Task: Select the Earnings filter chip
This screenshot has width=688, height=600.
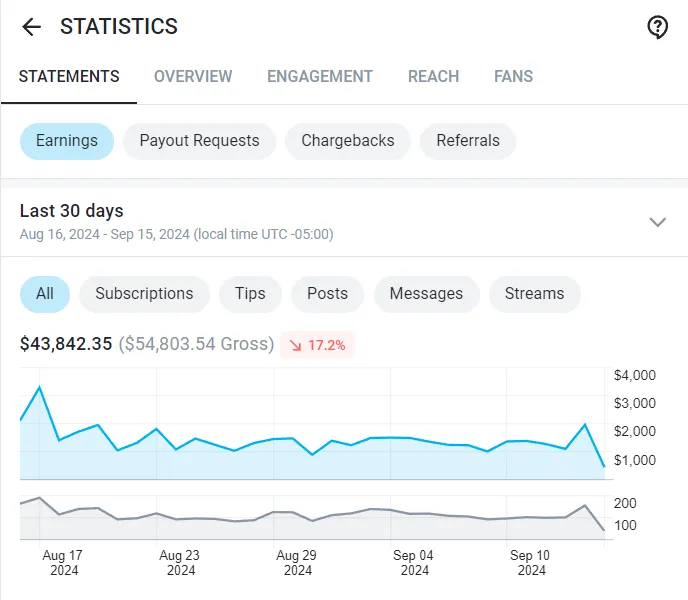Action: (x=67, y=141)
